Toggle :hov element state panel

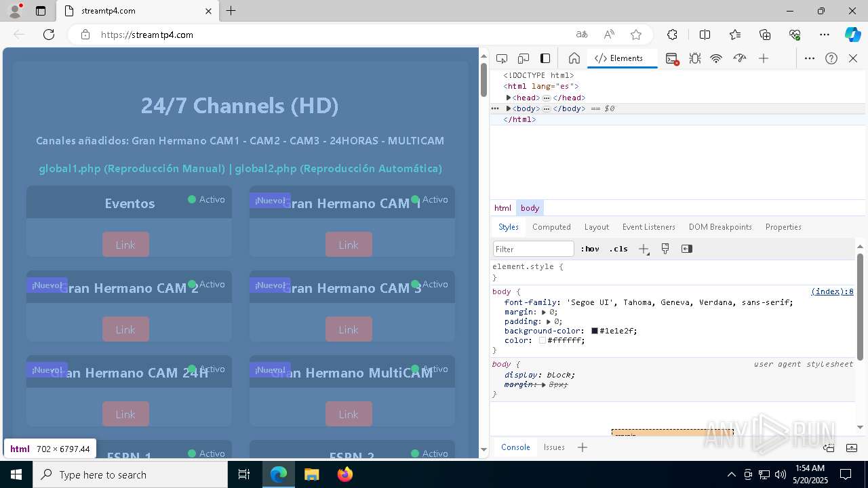(590, 249)
